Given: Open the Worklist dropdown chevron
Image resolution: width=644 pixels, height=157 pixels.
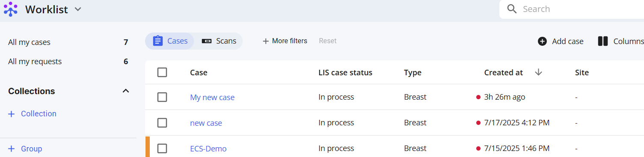Looking at the screenshot, I should tap(78, 9).
